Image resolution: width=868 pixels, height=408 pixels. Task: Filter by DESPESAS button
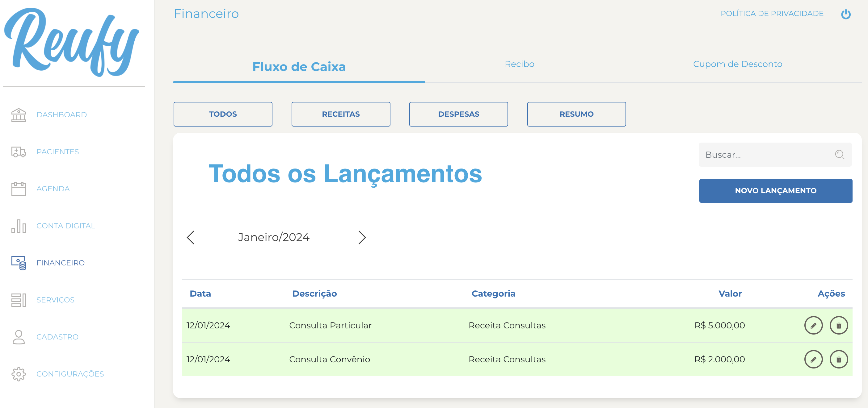[458, 114]
